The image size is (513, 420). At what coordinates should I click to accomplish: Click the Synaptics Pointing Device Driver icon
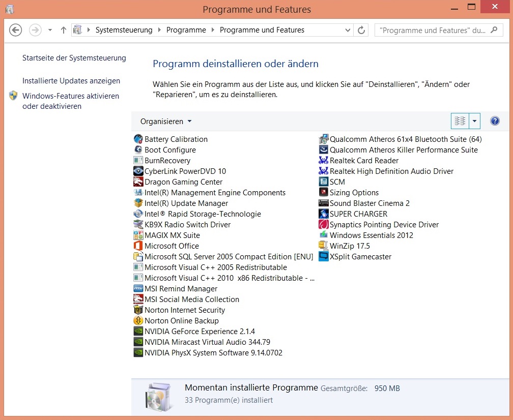[323, 225]
